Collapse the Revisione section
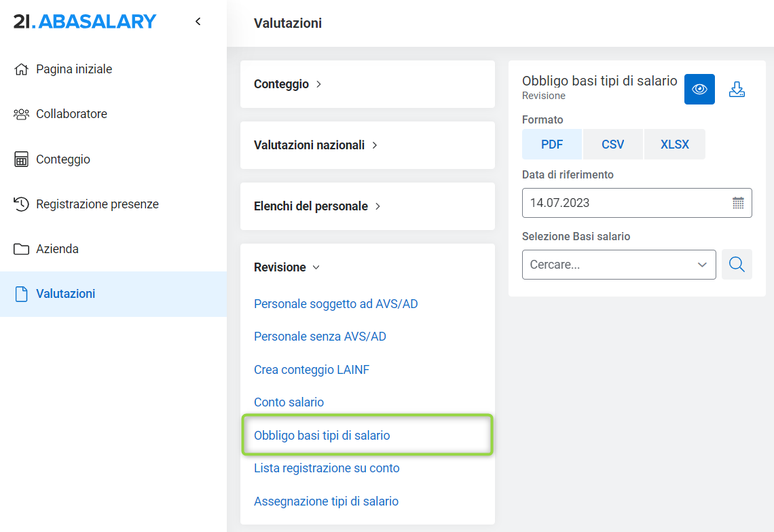Image resolution: width=774 pixels, height=532 pixels. (x=287, y=267)
